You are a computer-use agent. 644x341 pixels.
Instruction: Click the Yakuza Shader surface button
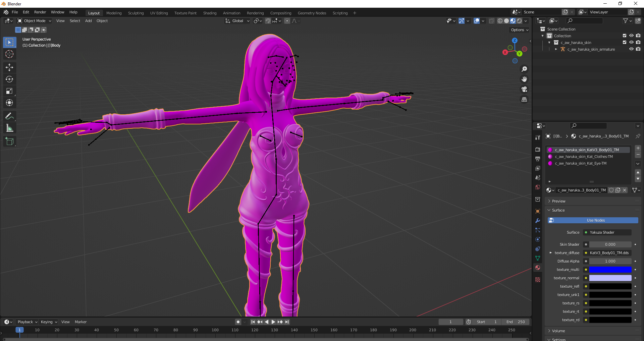coord(607,232)
